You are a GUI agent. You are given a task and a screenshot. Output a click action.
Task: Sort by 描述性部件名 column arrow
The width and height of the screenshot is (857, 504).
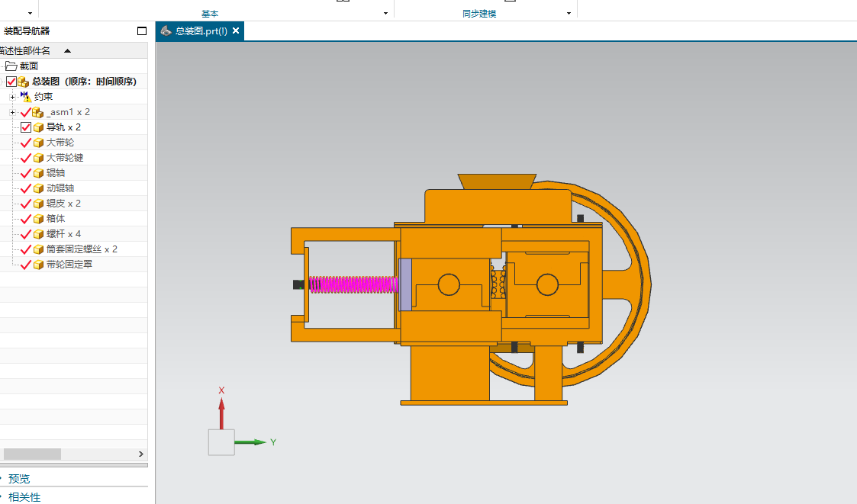pos(67,51)
